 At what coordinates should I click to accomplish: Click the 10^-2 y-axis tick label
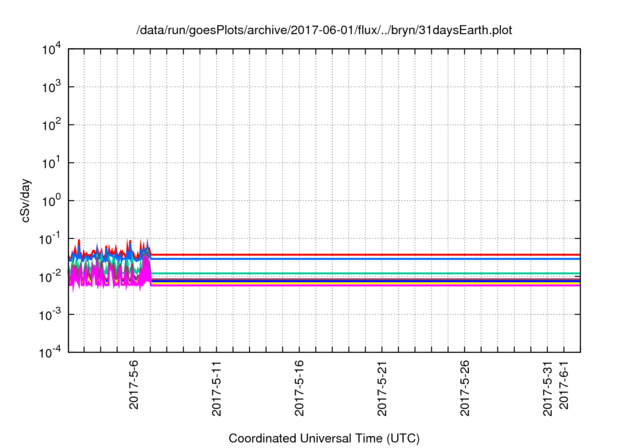click(50, 277)
